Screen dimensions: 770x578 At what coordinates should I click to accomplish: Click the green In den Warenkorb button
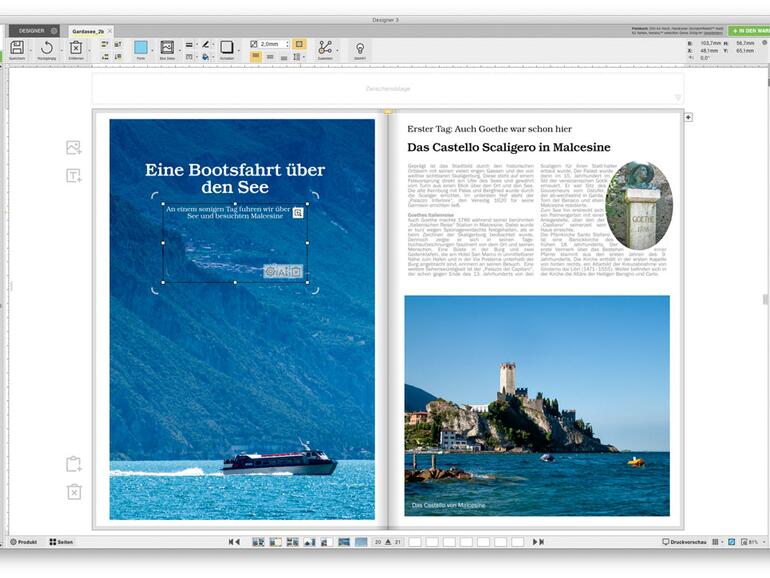click(x=748, y=31)
